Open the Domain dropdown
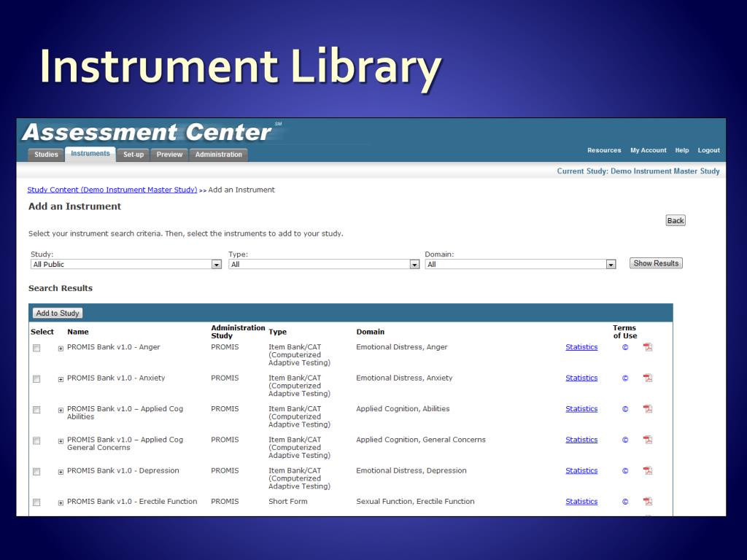747x560 pixels. pyautogui.click(x=521, y=264)
